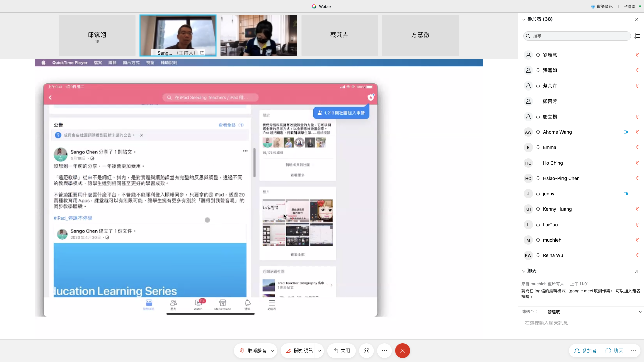This screenshot has height=362, width=644.
Task: Click the muted mic icon for 劉雅慧
Action: pos(637,55)
